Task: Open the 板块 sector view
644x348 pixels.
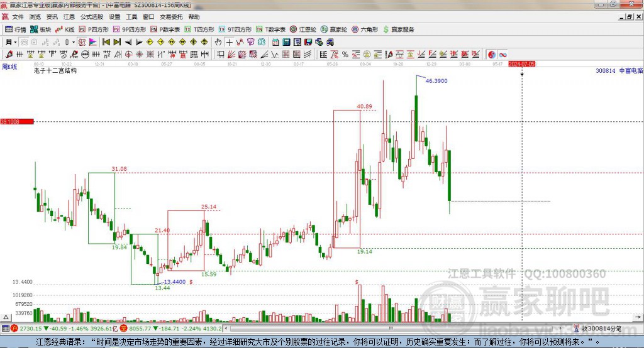Action: click(41, 30)
